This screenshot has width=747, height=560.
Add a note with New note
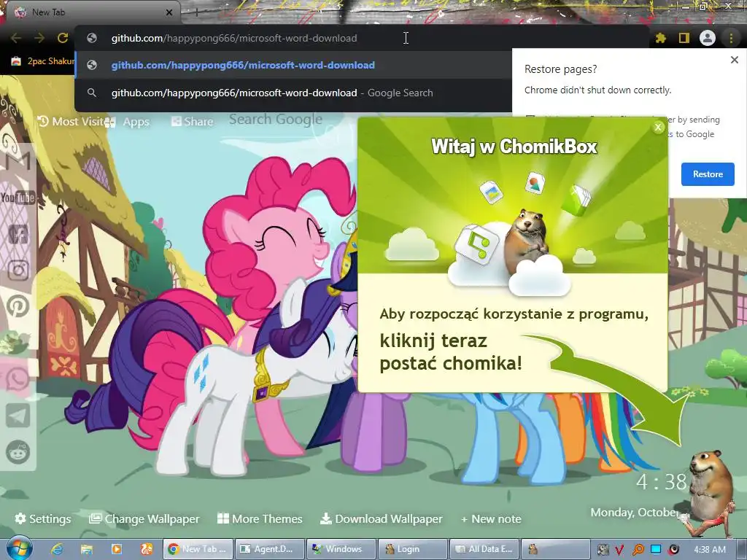491,519
